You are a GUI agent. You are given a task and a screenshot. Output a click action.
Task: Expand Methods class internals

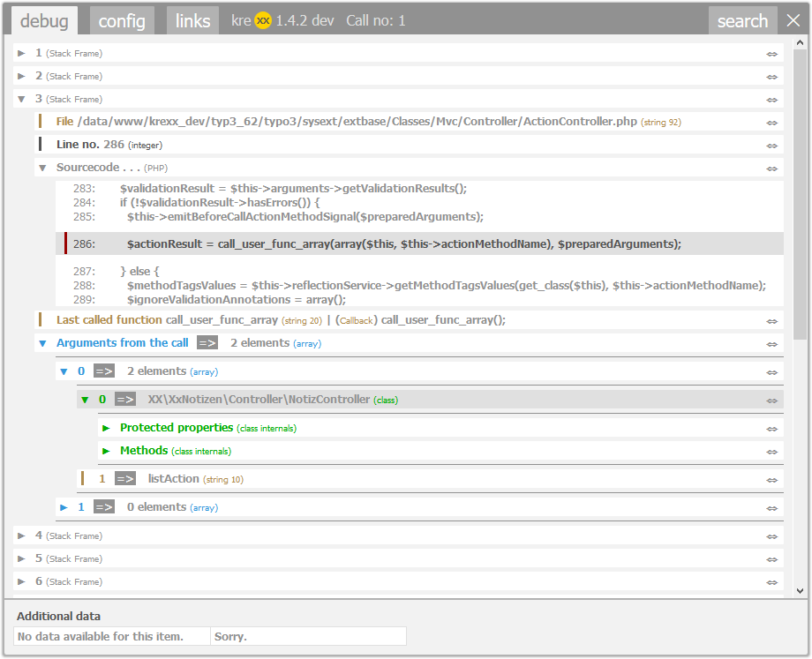pos(106,451)
